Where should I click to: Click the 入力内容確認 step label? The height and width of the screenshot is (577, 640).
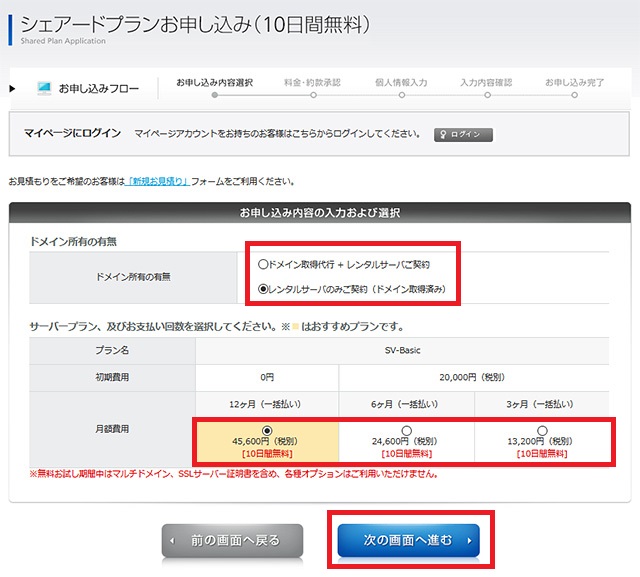coord(486,82)
